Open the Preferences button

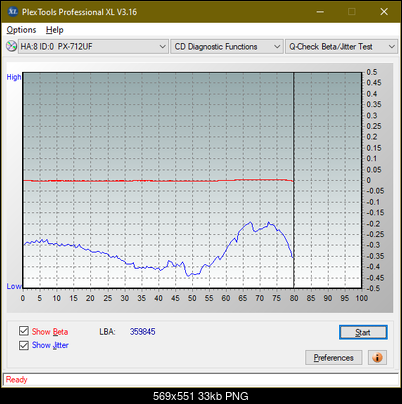pos(333,358)
